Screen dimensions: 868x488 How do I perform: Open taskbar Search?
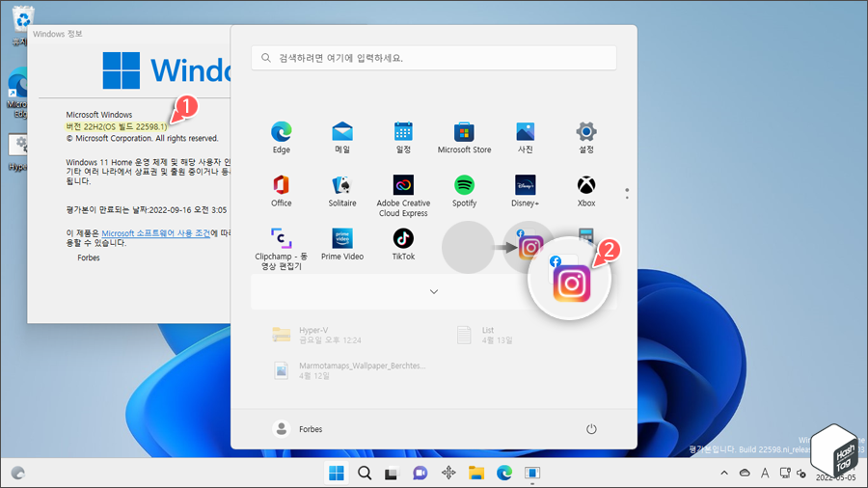click(x=365, y=474)
